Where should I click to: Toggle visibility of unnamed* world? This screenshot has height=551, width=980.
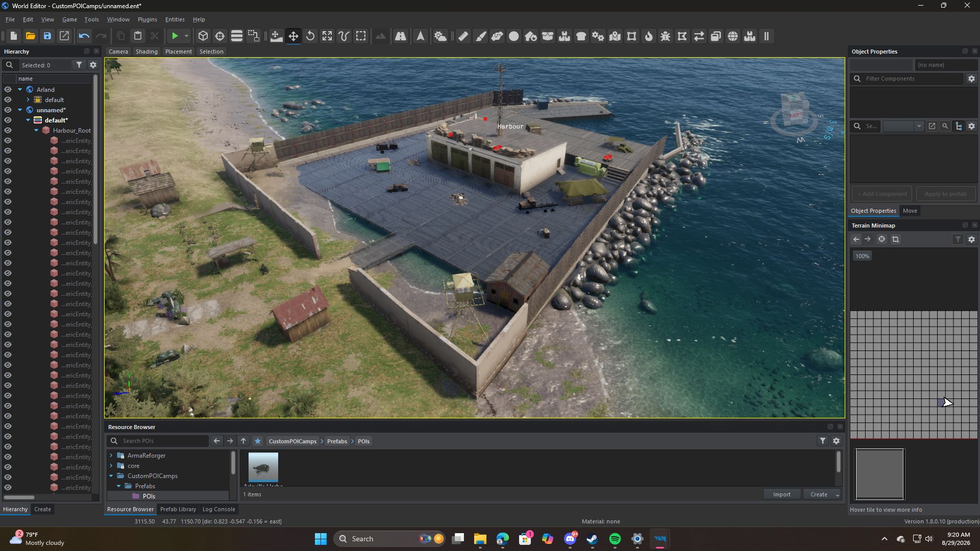coord(8,110)
